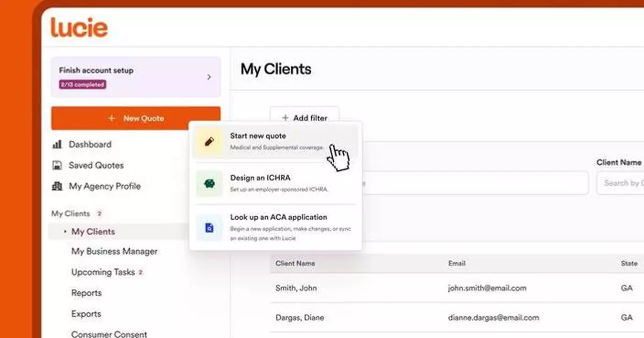Collapse the My Clients tree item
The height and width of the screenshot is (338, 644).
point(65,232)
